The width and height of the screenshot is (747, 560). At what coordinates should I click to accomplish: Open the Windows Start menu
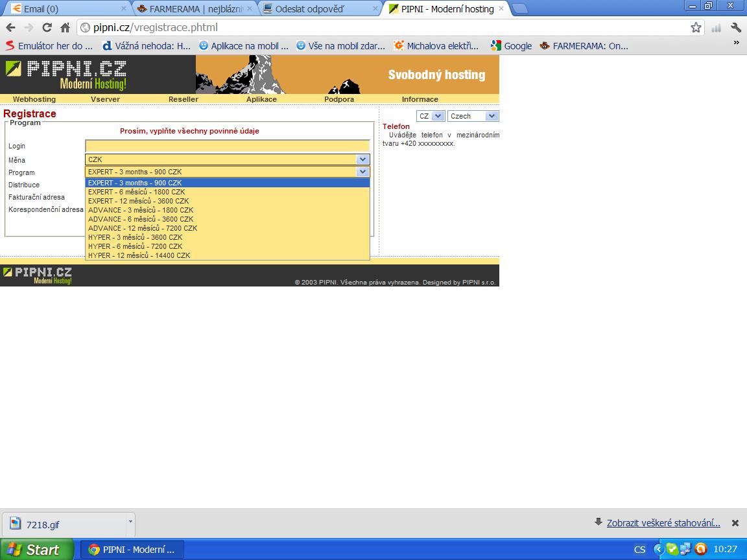point(37,550)
